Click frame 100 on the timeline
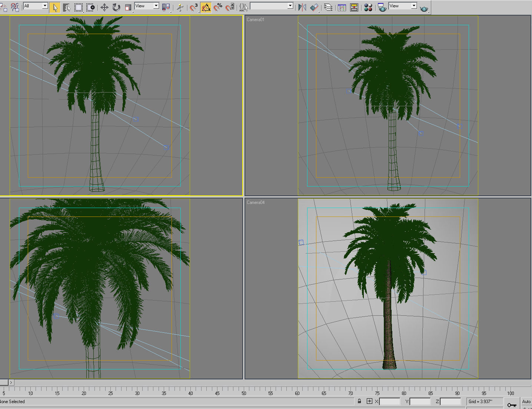This screenshot has height=409, width=532. pyautogui.click(x=511, y=393)
